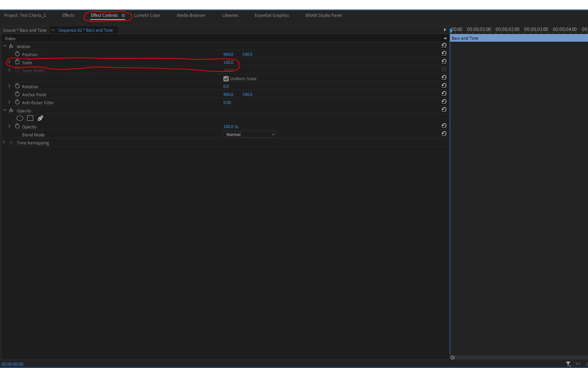Toggle animation stopwatch for Opacity
The image size is (588, 368).
(x=17, y=126)
